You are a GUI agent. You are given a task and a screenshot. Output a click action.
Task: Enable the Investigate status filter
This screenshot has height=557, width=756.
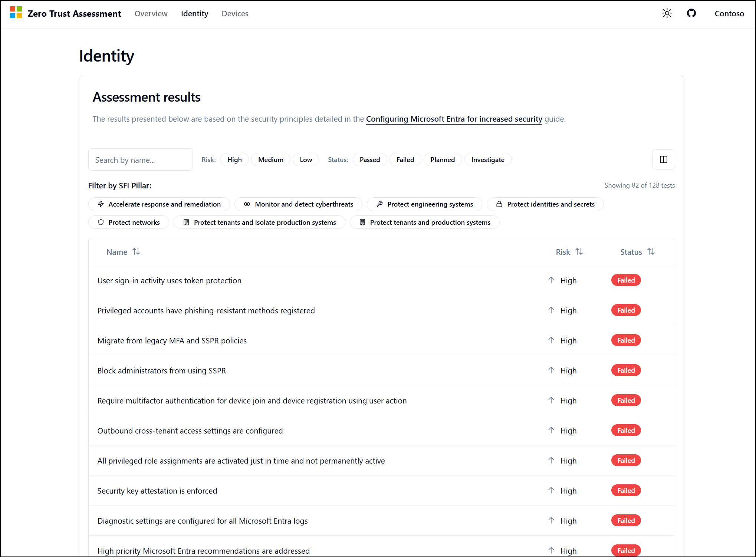[487, 160]
